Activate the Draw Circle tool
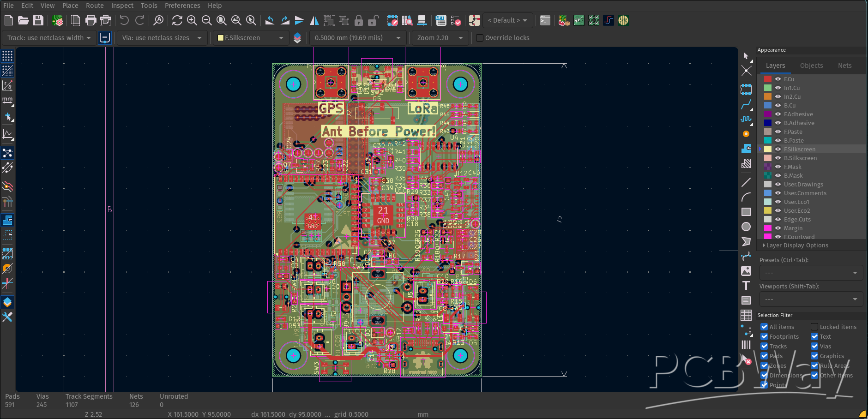Screen dimensions: 868x419 [x=746, y=227]
